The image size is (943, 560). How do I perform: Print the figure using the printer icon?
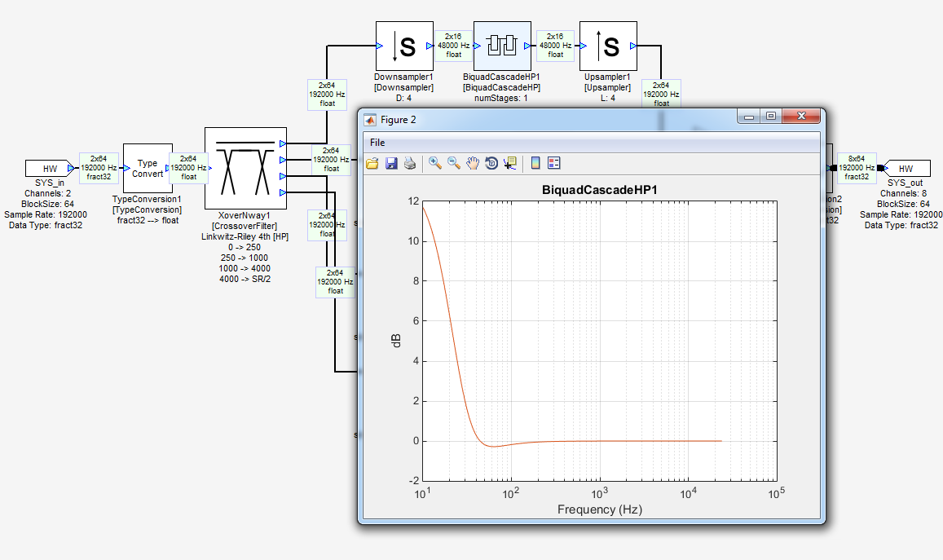410,163
